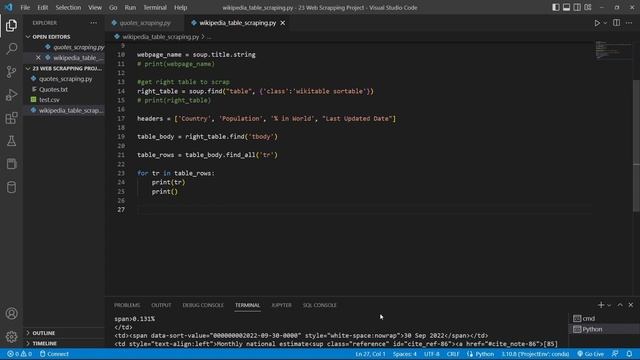Open the feedback icon in status bar

615,354
